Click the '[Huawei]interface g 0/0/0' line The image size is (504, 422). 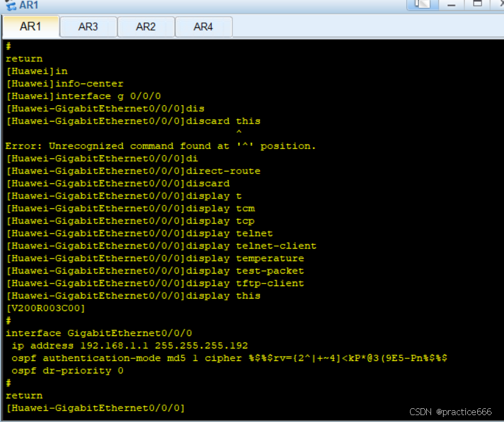83,96
